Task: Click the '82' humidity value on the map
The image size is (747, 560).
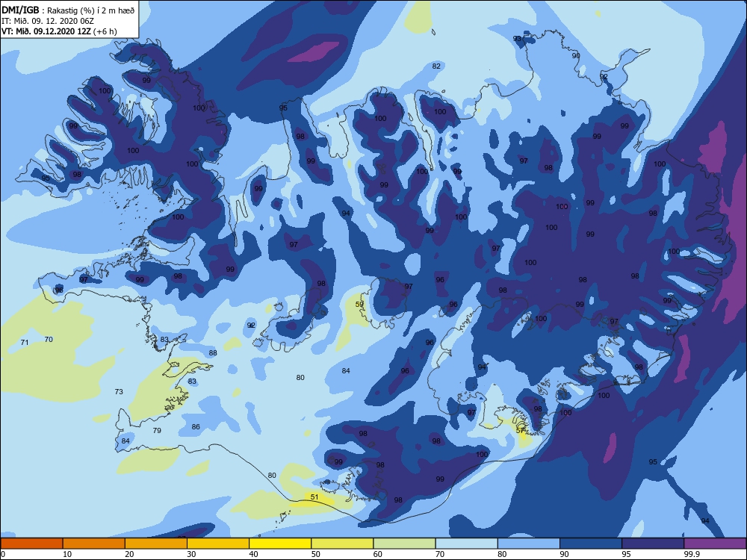Action: [436, 66]
